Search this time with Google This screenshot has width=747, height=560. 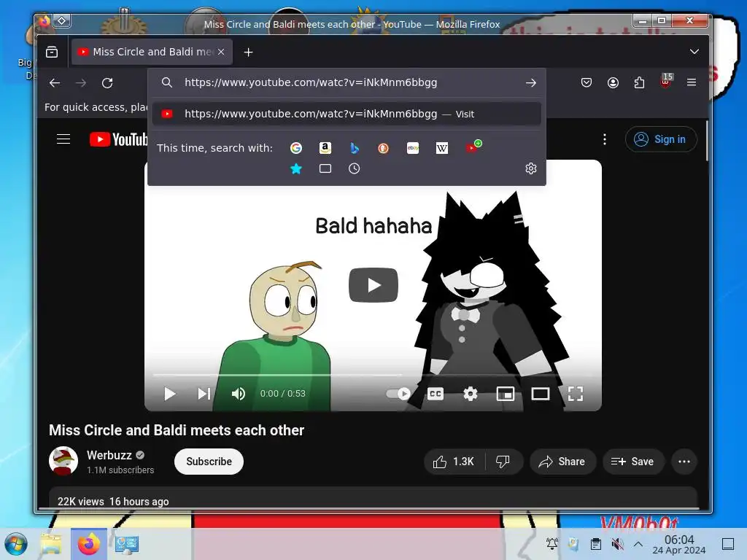[296, 148]
